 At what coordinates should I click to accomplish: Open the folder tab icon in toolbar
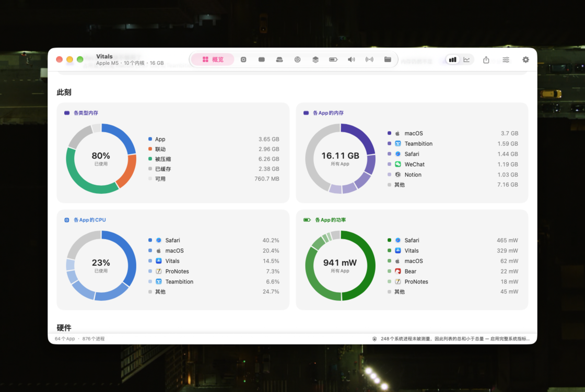(x=388, y=60)
